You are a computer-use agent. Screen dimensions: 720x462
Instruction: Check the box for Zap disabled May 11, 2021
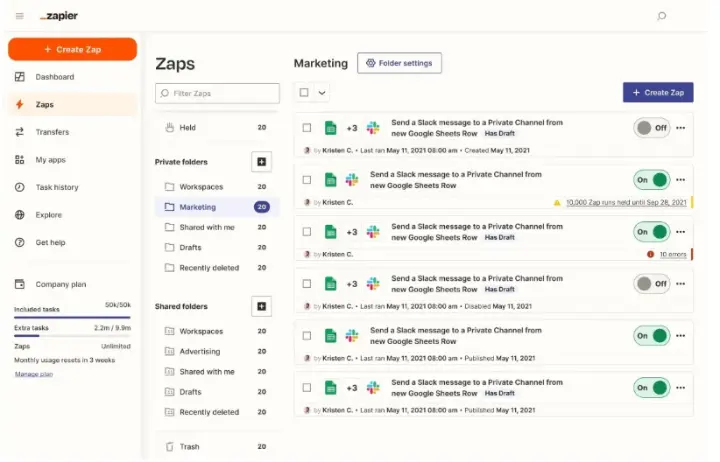(x=307, y=283)
